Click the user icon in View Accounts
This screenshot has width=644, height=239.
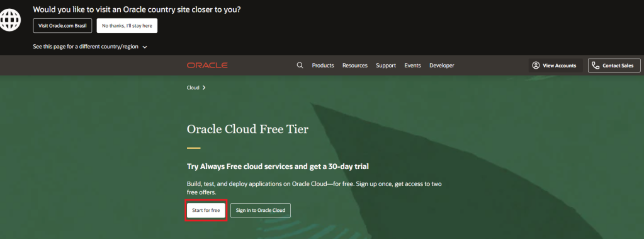[x=536, y=66]
